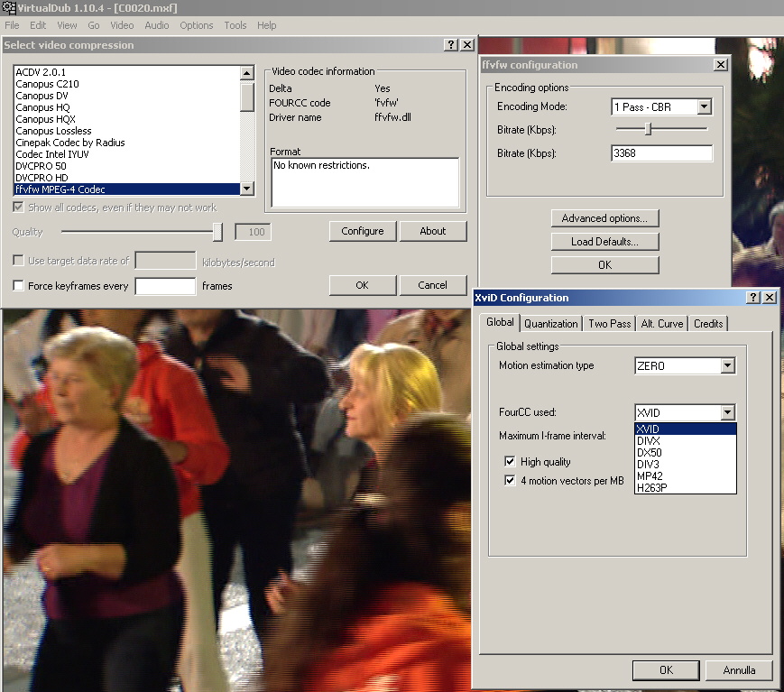Image resolution: width=784 pixels, height=692 pixels.
Task: Switch to the Alt. Curve tab
Action: pyautogui.click(x=662, y=324)
